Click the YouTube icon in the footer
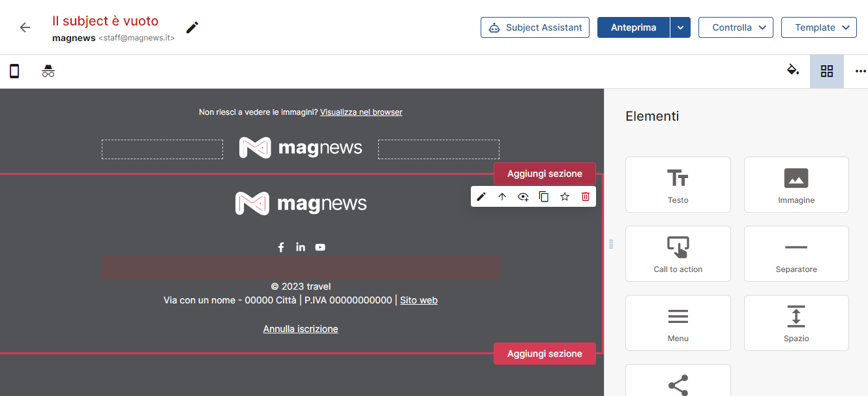This screenshot has width=868, height=396. [x=320, y=247]
